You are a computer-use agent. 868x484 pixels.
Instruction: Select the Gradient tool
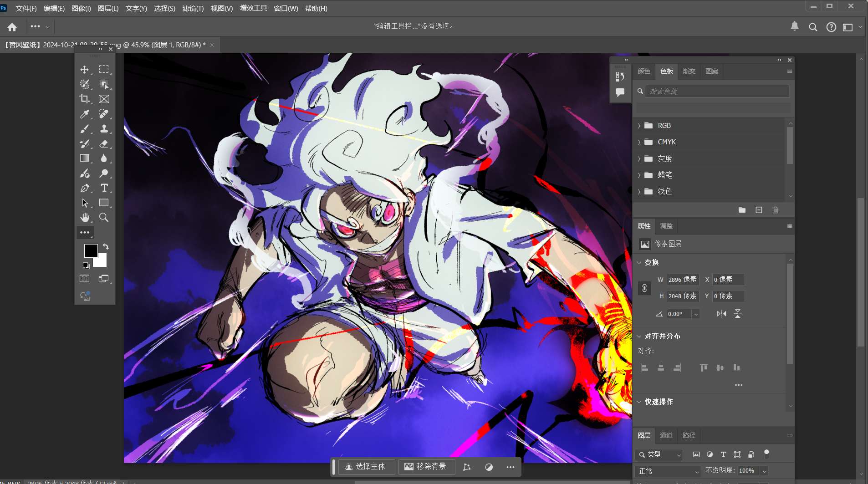point(85,158)
